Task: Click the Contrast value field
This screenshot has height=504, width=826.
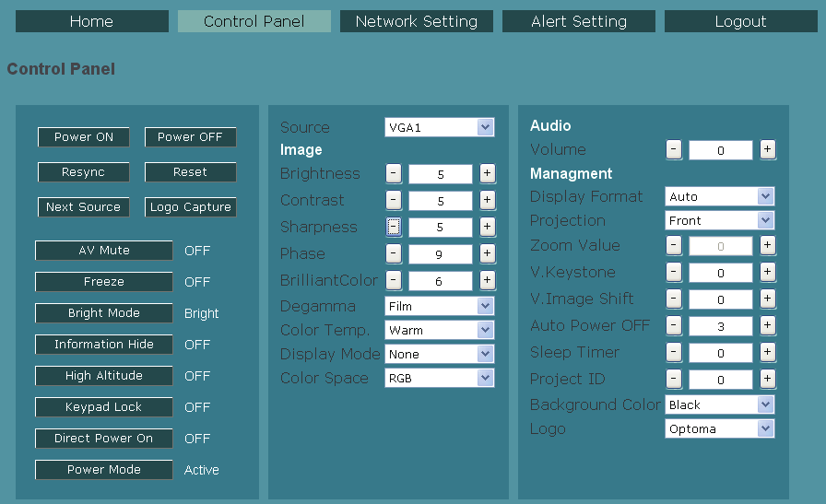Action: [x=441, y=201]
